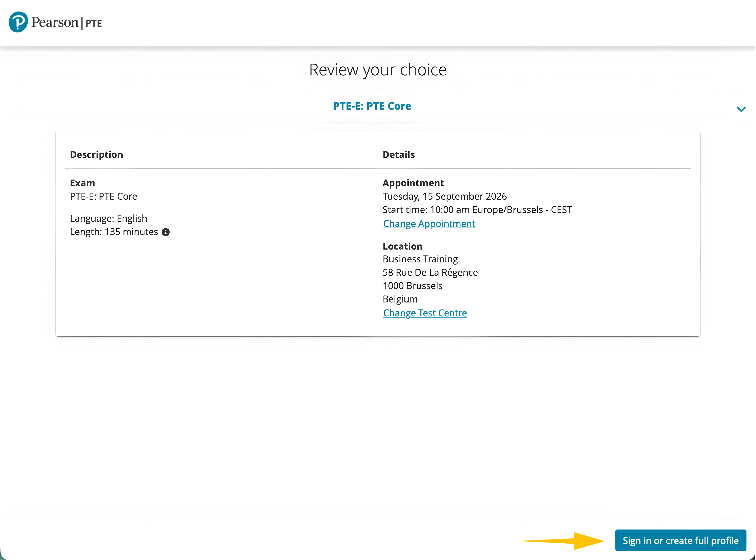Click the '58 Rue De La Régence' address line

430,272
